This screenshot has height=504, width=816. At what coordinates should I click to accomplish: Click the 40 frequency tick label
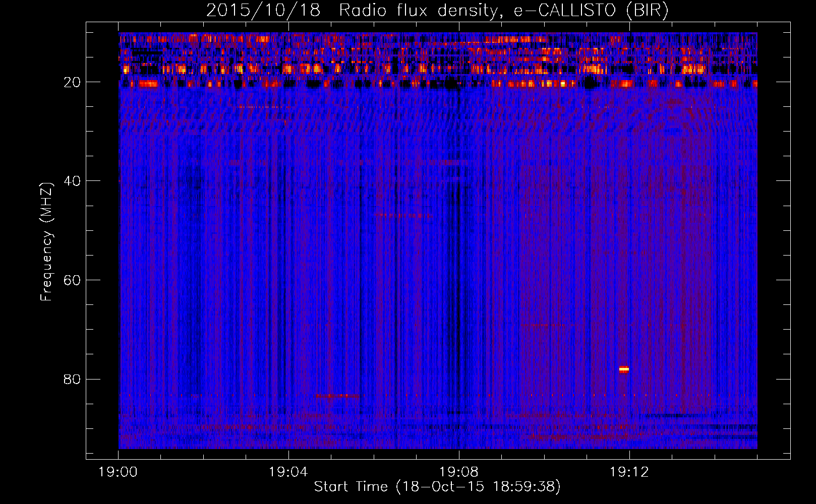pyautogui.click(x=73, y=181)
